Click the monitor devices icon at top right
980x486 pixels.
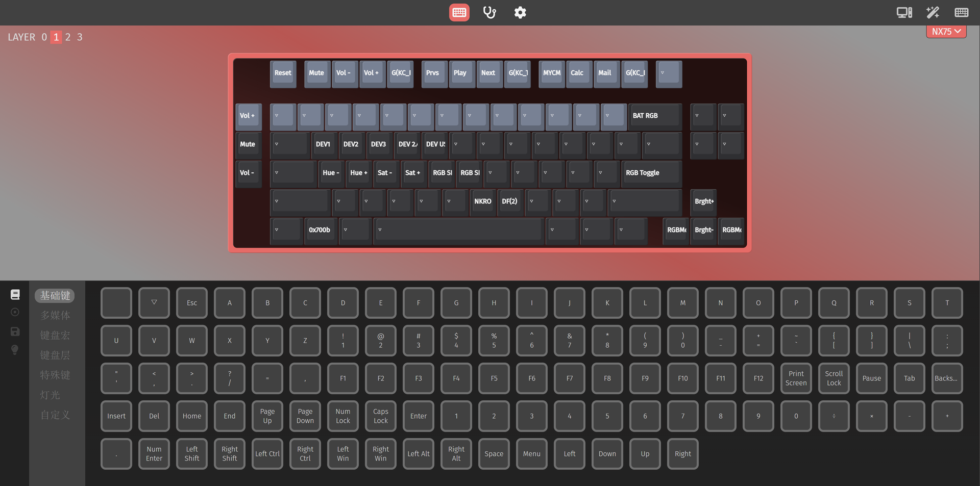(x=904, y=13)
